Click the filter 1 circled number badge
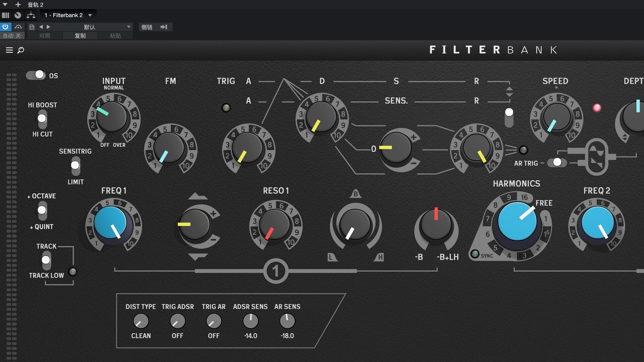Screen dimensions: 644x362 [276, 271]
